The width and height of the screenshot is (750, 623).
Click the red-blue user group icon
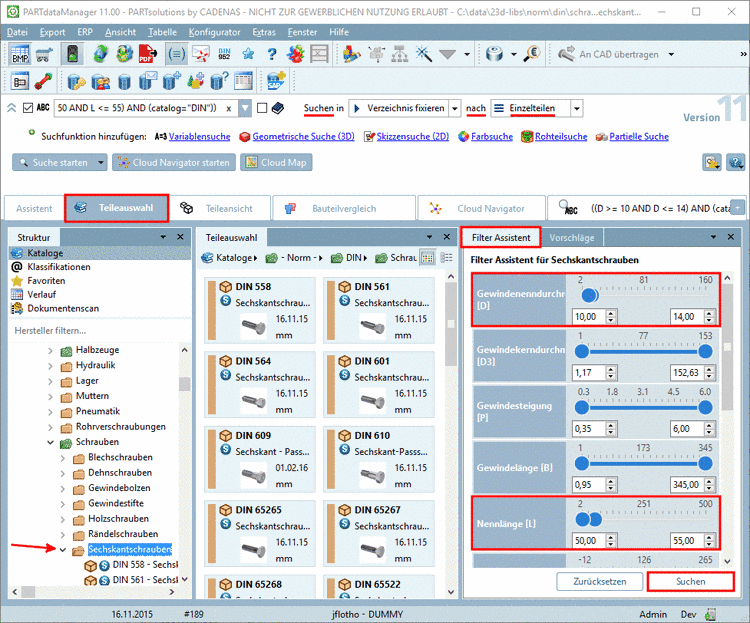(x=296, y=54)
